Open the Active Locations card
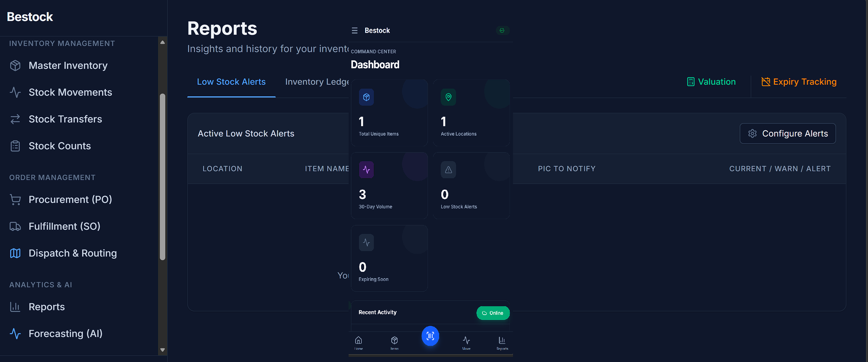This screenshot has height=362, width=868. coord(471,113)
